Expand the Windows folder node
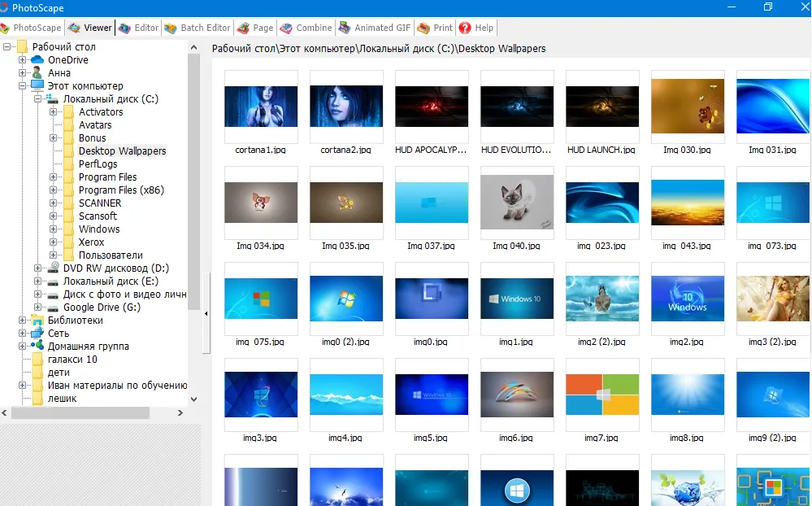This screenshot has width=812, height=506. point(54,229)
